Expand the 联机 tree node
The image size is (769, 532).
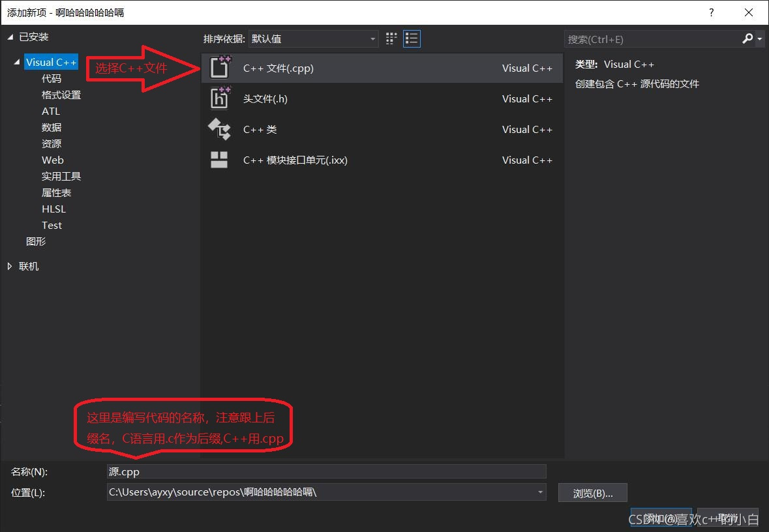[10, 266]
